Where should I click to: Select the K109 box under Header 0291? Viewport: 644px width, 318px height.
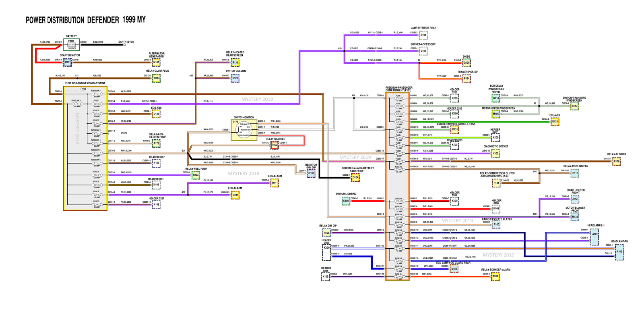point(156,185)
